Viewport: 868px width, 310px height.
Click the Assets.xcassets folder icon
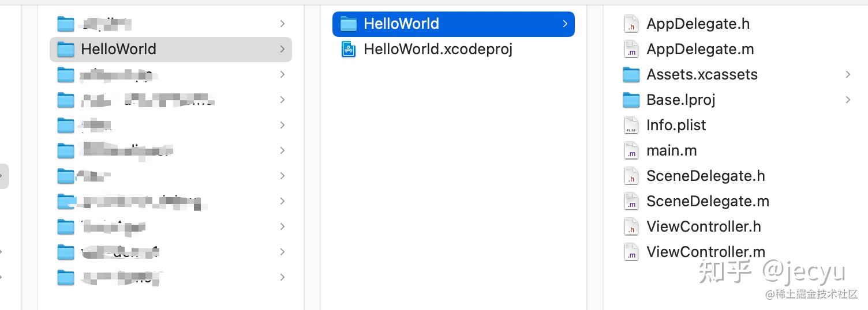[631, 74]
